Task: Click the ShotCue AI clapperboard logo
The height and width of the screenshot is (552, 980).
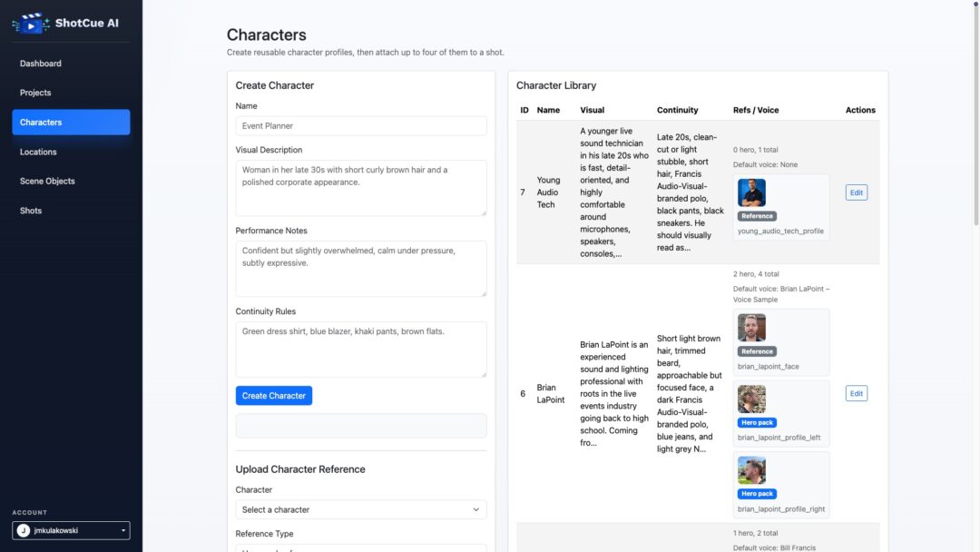Action: [x=31, y=24]
